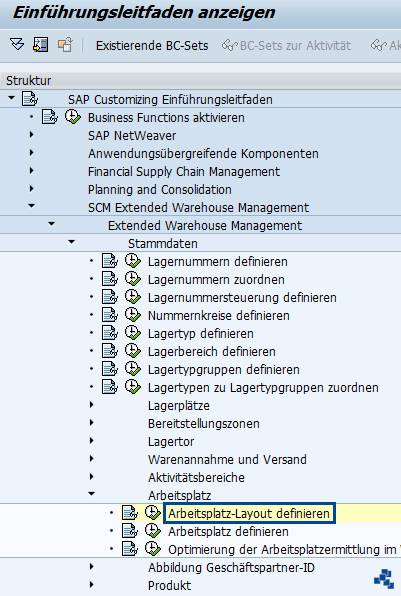
Task: Execute activity Arbeitsplatz-Layout definieren
Action: (153, 513)
